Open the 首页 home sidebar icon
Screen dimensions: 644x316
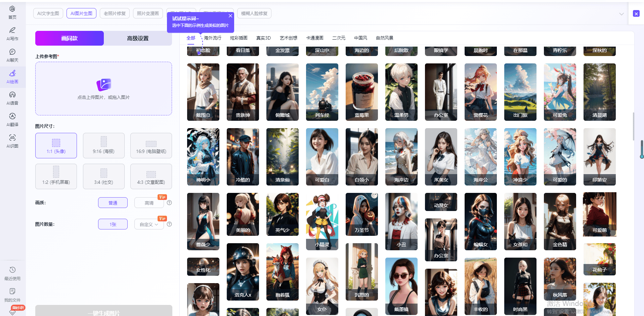(12, 12)
